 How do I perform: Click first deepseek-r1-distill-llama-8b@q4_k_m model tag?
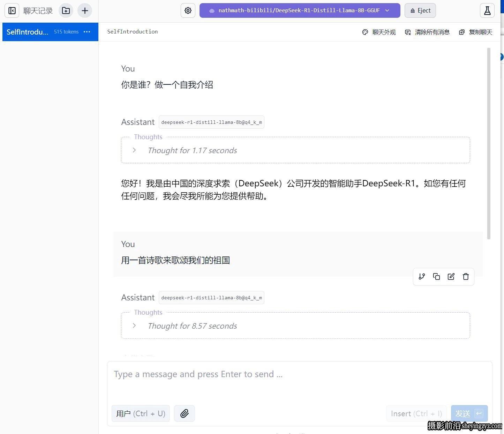pyautogui.click(x=211, y=122)
